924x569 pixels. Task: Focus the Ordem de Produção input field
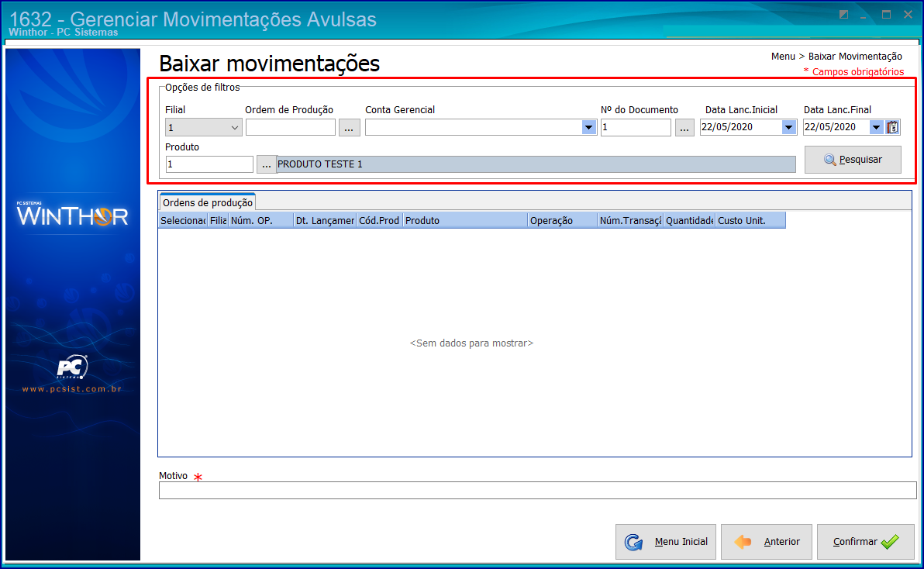click(x=291, y=127)
